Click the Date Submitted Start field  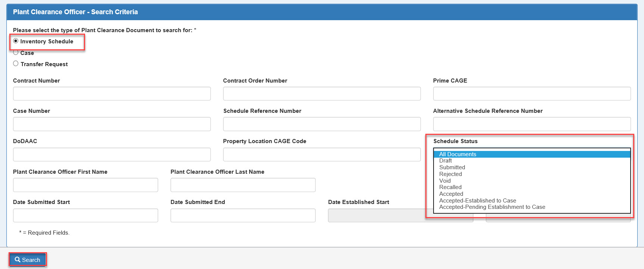tap(85, 216)
